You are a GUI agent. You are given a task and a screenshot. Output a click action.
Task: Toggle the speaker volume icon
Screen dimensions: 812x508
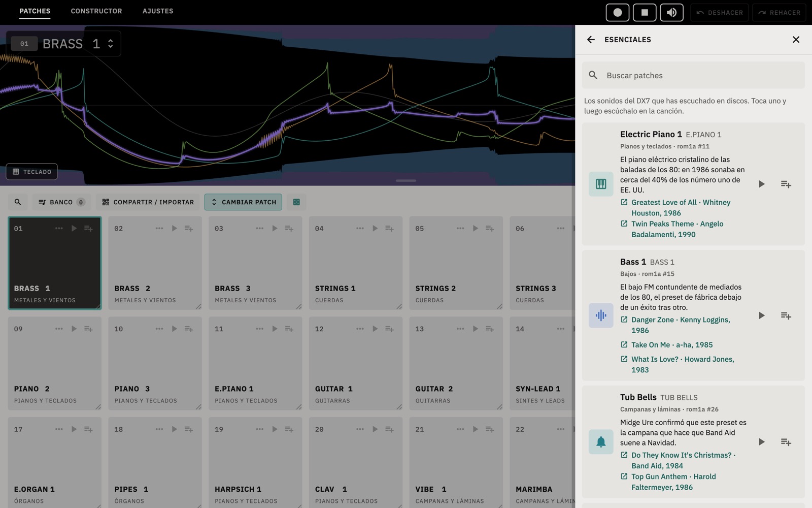[671, 13]
